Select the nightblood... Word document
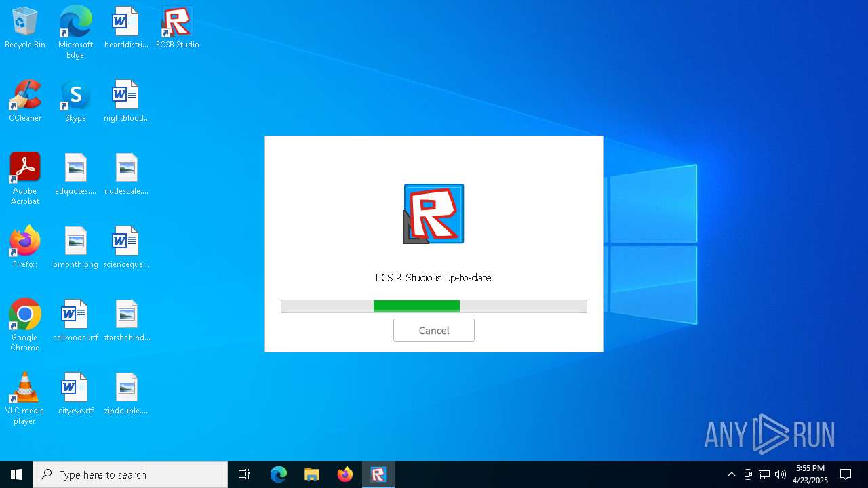 coord(126,102)
